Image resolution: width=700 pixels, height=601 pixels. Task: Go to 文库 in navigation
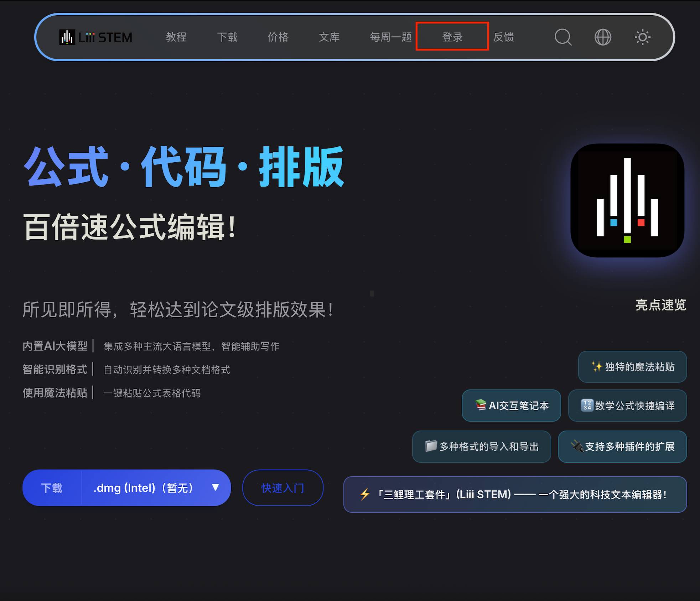329,37
